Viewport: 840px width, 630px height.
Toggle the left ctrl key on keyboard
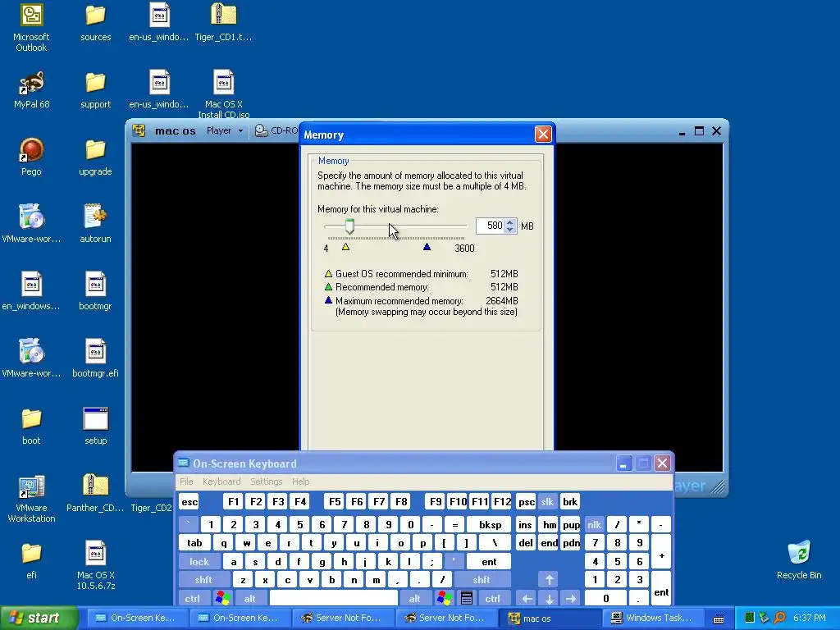192,598
